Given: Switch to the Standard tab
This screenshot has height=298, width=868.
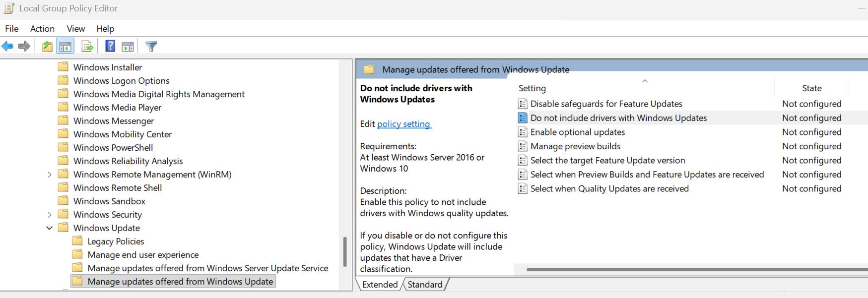Looking at the screenshot, I should click(425, 285).
